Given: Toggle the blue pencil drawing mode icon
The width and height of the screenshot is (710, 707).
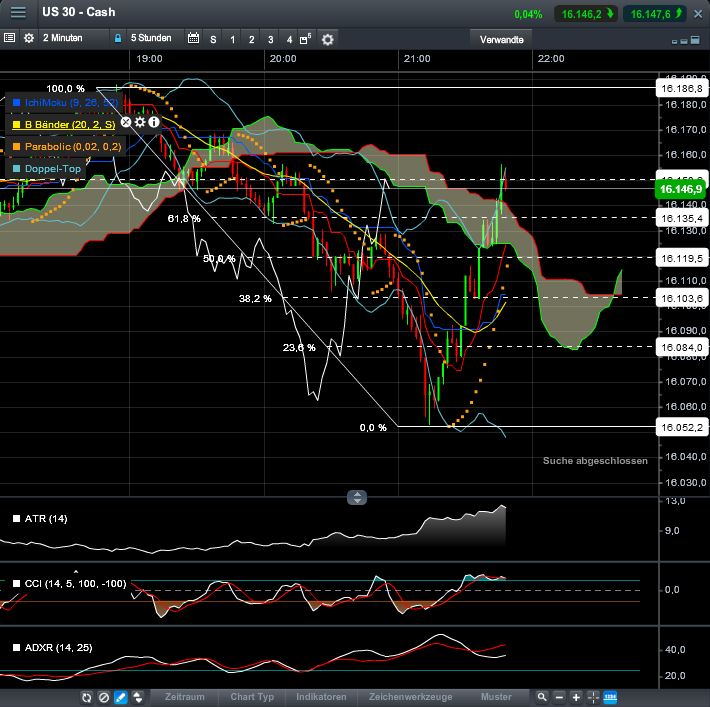Looking at the screenshot, I should pyautogui.click(x=120, y=697).
